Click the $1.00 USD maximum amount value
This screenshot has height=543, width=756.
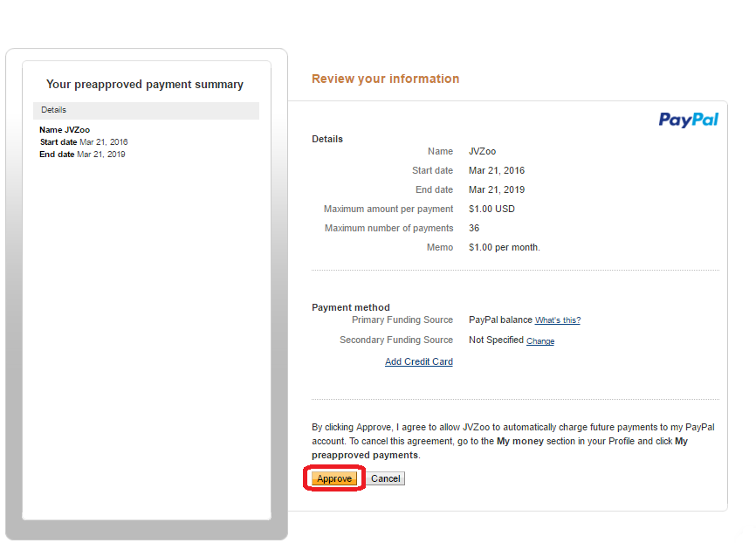tap(491, 209)
